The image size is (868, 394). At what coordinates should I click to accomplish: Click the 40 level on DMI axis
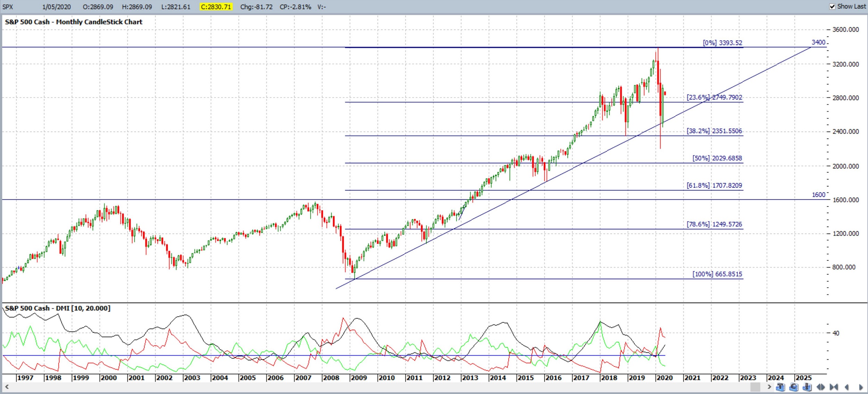(836, 333)
